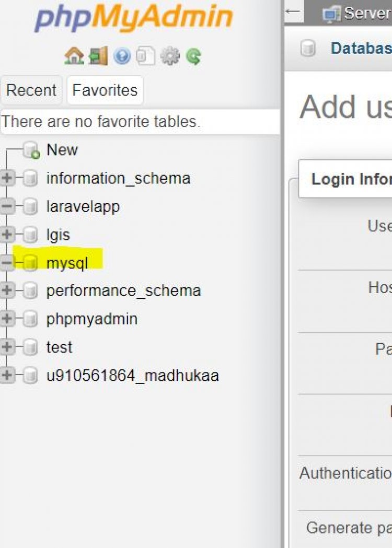Open the phpMyAdmin documentation help icon
Screen dimensions: 392x548
122,56
